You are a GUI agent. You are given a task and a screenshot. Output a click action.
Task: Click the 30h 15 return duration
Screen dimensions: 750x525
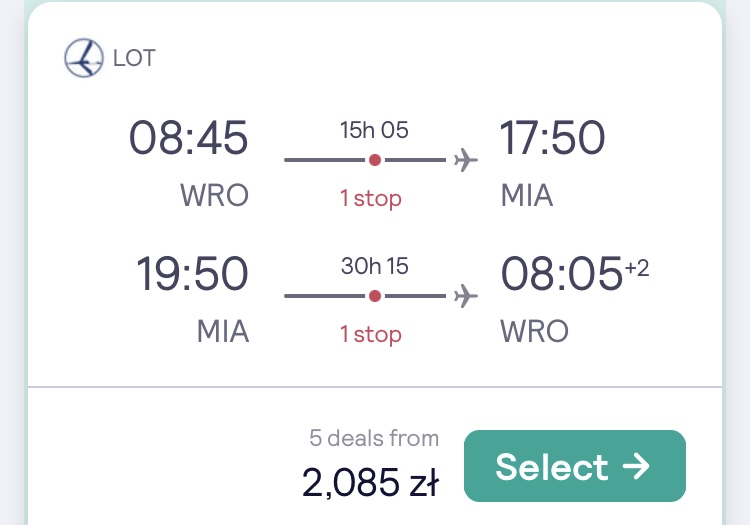pyautogui.click(x=375, y=266)
